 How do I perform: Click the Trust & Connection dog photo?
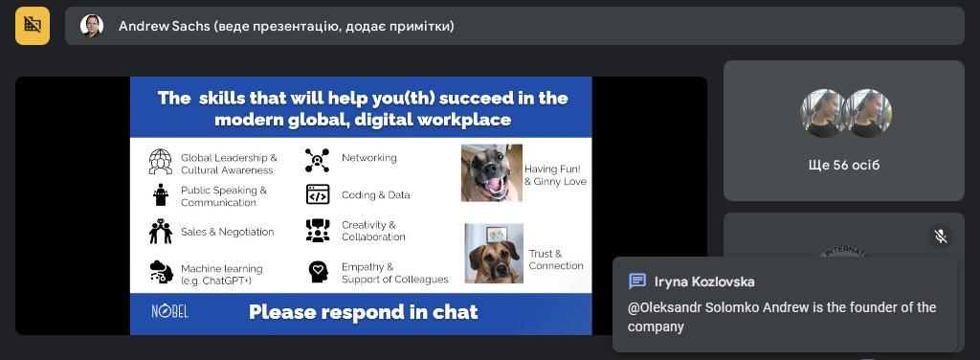coord(494,253)
